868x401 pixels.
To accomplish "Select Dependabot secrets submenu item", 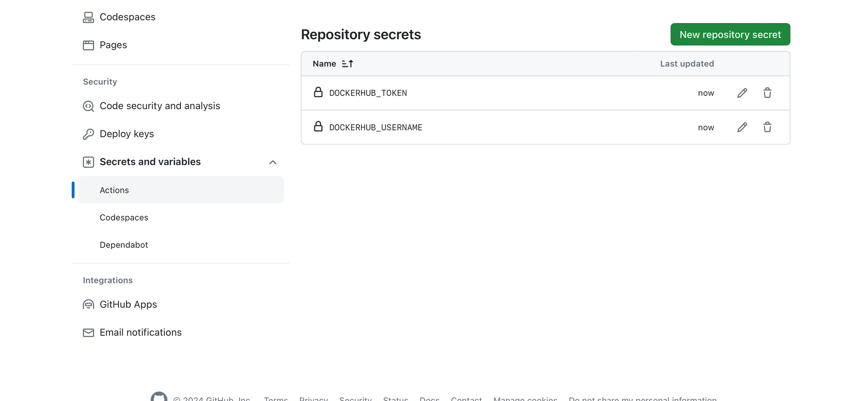I will (124, 245).
